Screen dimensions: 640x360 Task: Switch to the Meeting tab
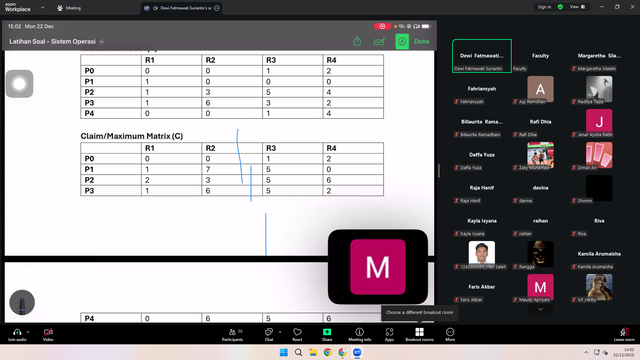tap(69, 8)
